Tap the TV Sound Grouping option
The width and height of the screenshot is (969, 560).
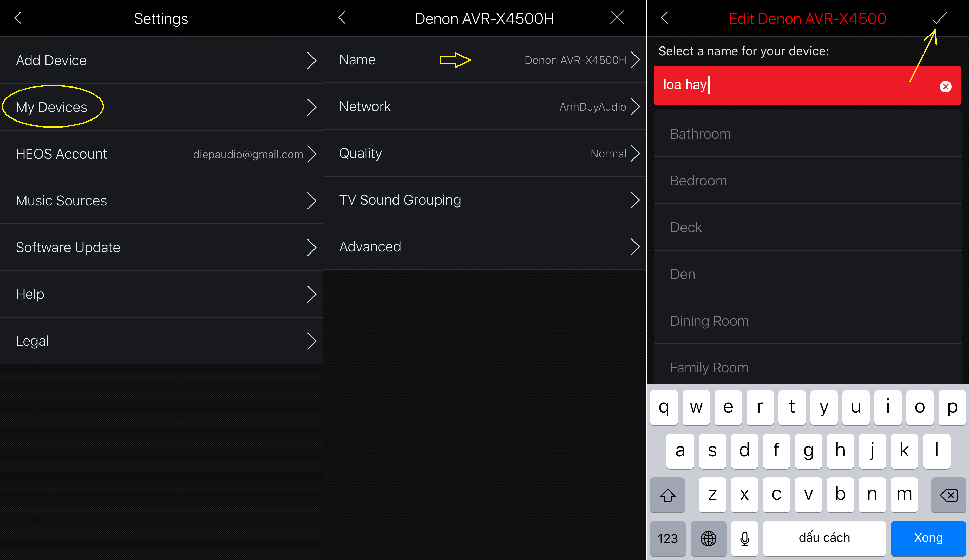[485, 200]
